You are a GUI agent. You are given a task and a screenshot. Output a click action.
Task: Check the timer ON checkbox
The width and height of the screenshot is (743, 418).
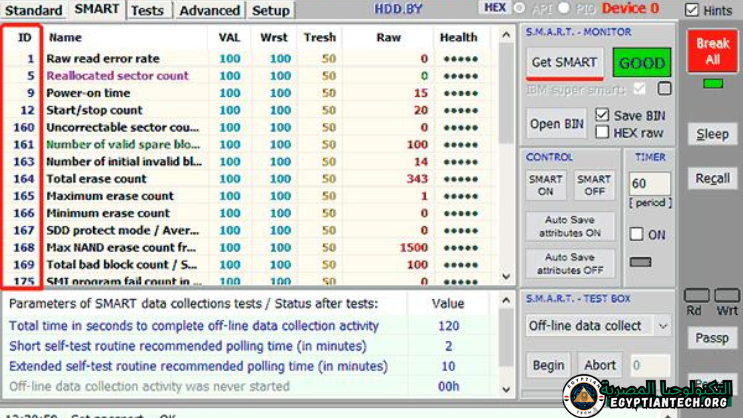[x=636, y=234]
